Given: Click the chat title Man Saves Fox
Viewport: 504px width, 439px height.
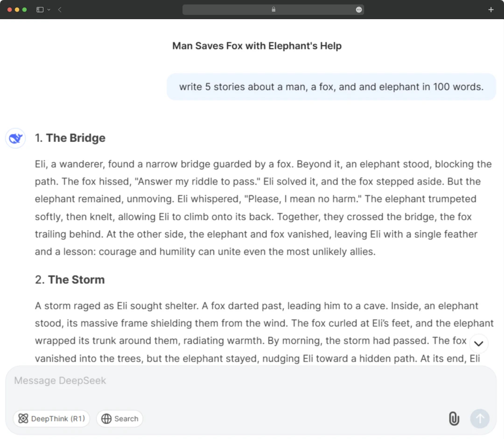Looking at the screenshot, I should (257, 45).
